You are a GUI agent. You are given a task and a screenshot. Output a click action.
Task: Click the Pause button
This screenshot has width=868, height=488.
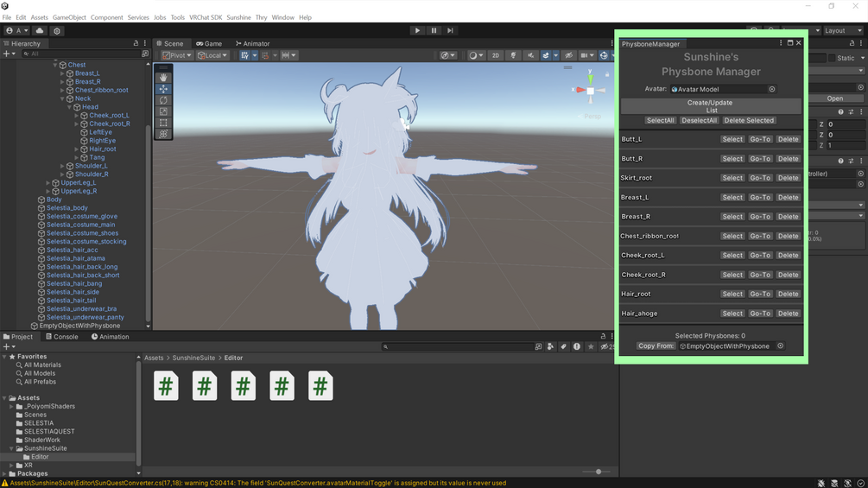click(434, 30)
